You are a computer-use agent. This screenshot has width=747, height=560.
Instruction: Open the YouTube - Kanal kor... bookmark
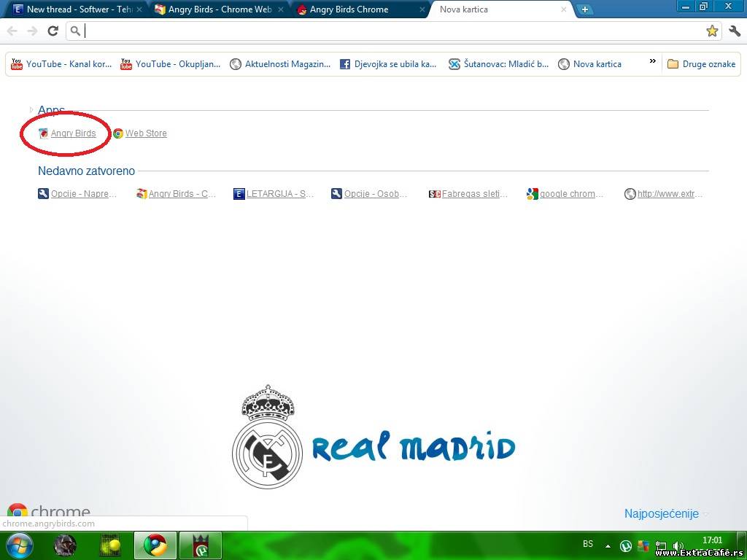(x=61, y=64)
